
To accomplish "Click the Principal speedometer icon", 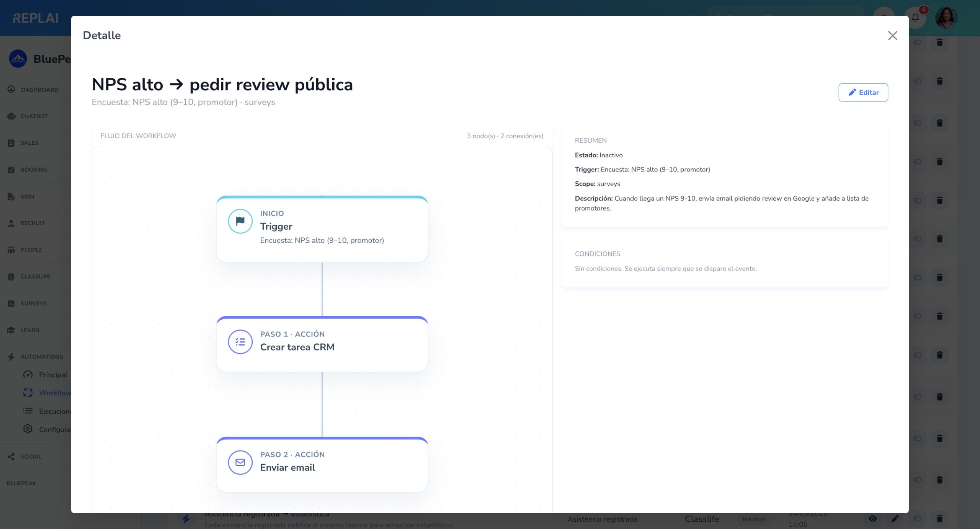I will 28,374.
